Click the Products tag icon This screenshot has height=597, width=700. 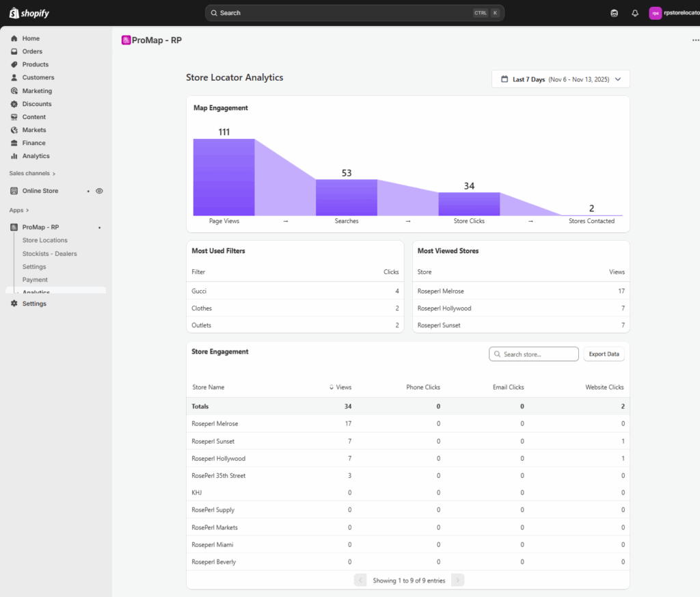(14, 64)
